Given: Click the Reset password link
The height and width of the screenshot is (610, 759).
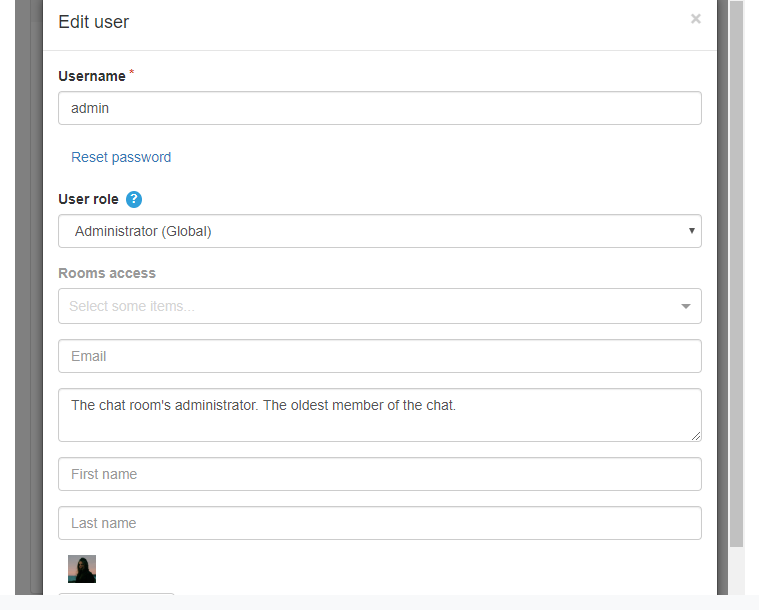Looking at the screenshot, I should (x=121, y=157).
